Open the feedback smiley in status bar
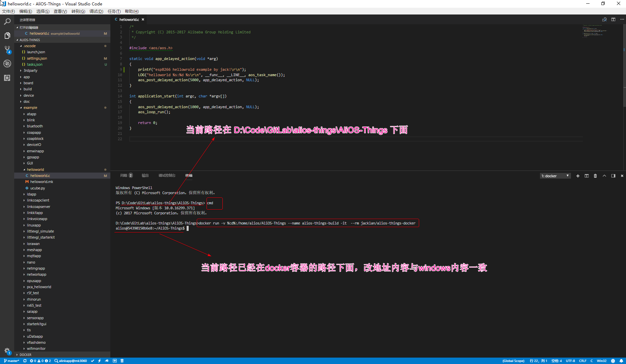 point(613,361)
